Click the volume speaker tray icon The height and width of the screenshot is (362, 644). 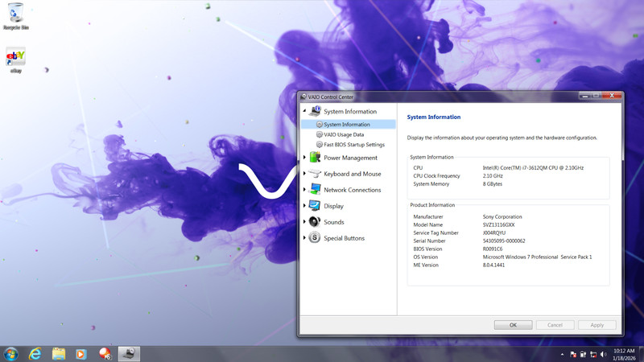point(603,355)
